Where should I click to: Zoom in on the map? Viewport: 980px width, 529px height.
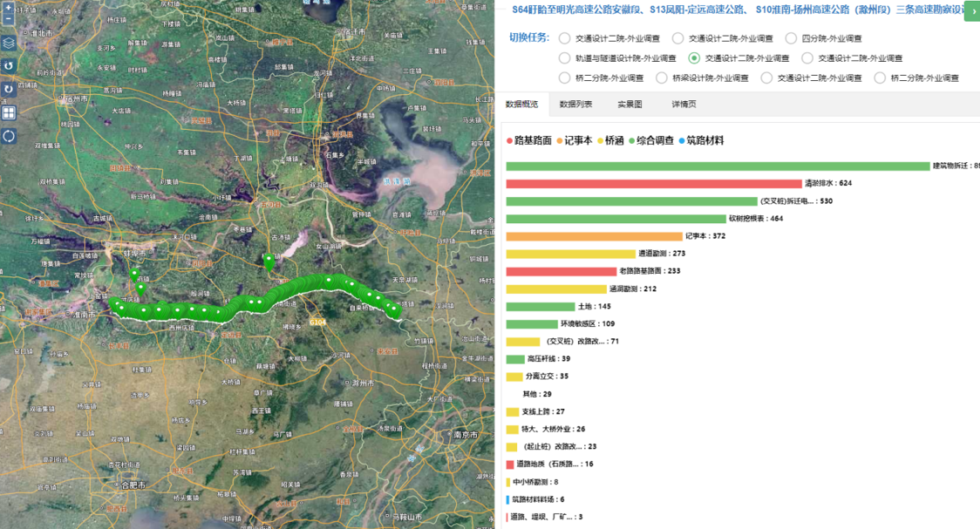coord(8,5)
